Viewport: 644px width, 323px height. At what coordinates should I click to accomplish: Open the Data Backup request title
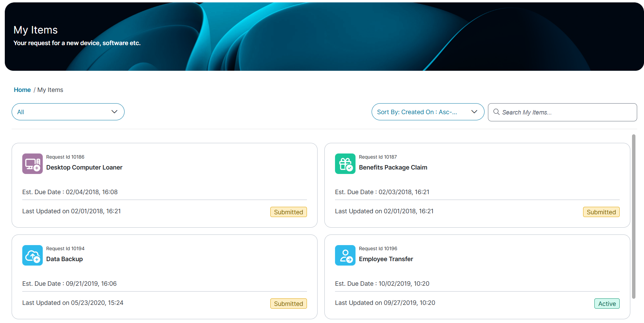(64, 259)
